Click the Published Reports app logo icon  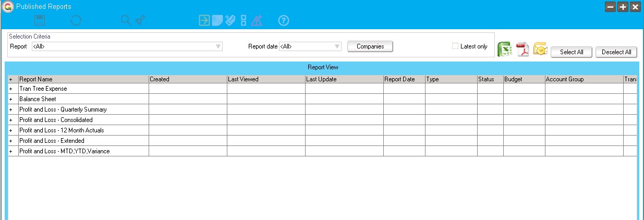[x=8, y=6]
